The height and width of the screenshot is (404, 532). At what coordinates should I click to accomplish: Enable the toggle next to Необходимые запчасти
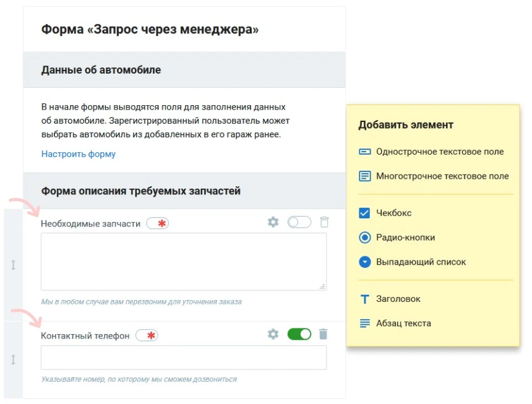pyautogui.click(x=299, y=222)
